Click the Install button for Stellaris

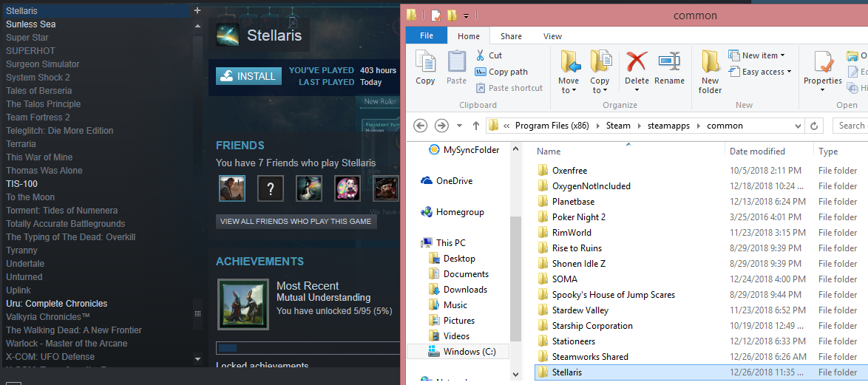pyautogui.click(x=249, y=75)
